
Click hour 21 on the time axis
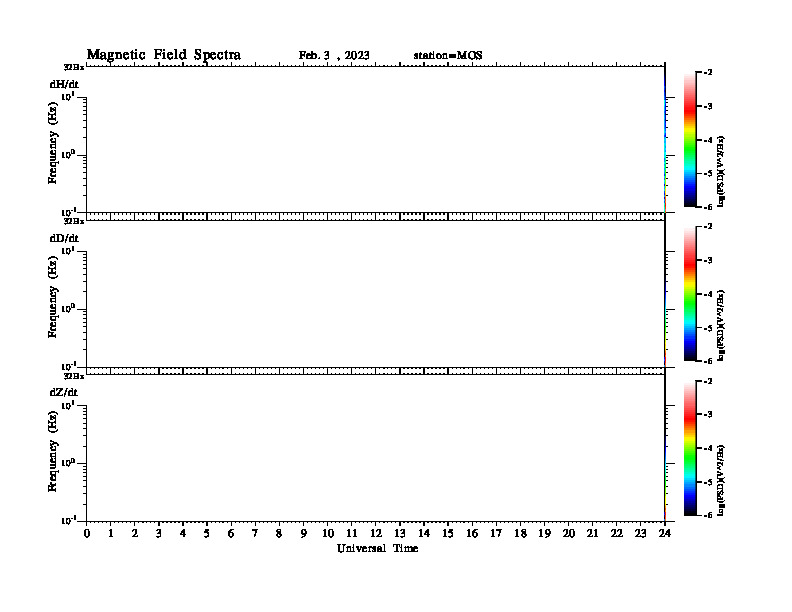tap(592, 534)
